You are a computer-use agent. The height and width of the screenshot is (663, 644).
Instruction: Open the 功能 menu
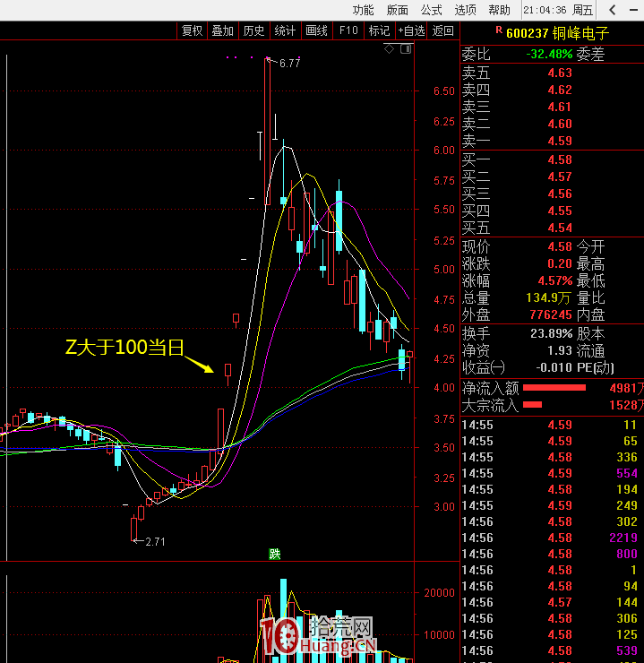(363, 10)
